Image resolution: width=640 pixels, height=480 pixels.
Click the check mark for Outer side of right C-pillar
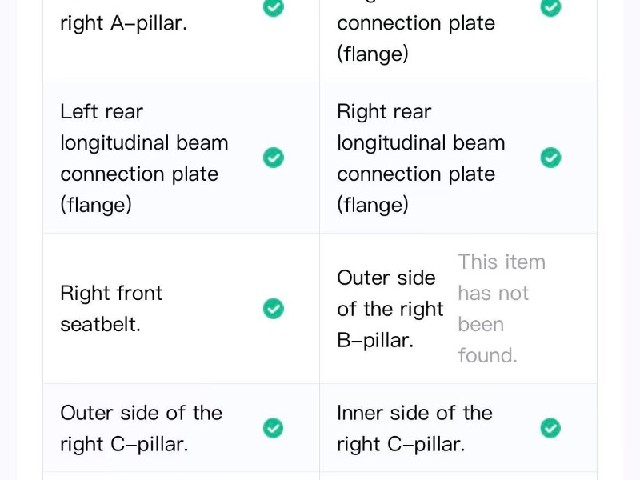point(273,428)
